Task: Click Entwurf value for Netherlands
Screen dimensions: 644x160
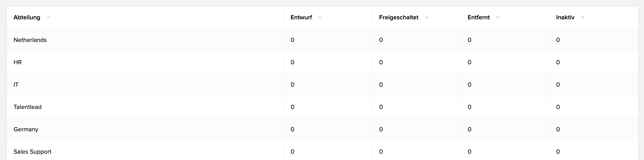Action: [292, 40]
